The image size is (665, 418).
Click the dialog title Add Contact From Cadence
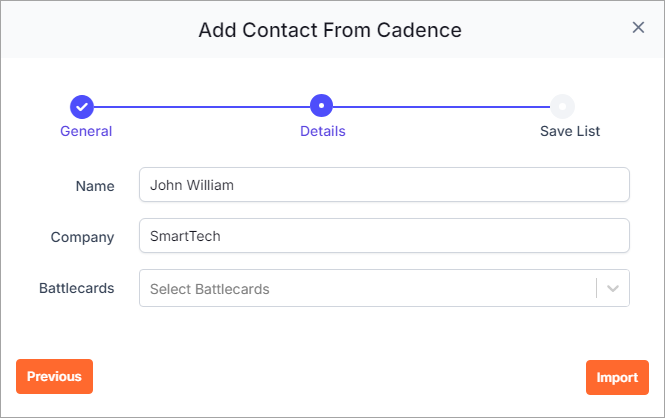(330, 30)
